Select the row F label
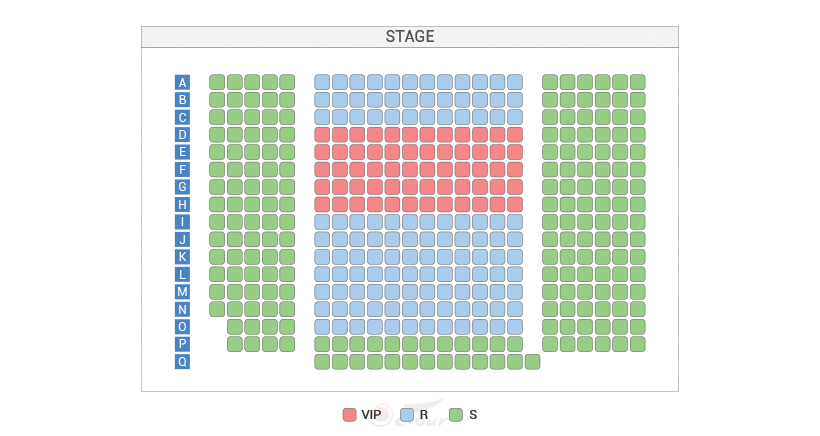 (x=182, y=169)
